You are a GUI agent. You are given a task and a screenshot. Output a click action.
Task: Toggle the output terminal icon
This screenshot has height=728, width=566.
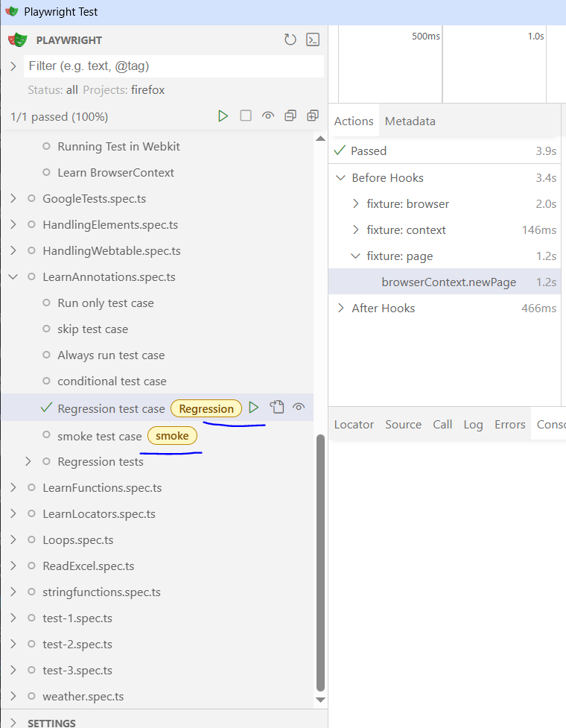point(313,40)
